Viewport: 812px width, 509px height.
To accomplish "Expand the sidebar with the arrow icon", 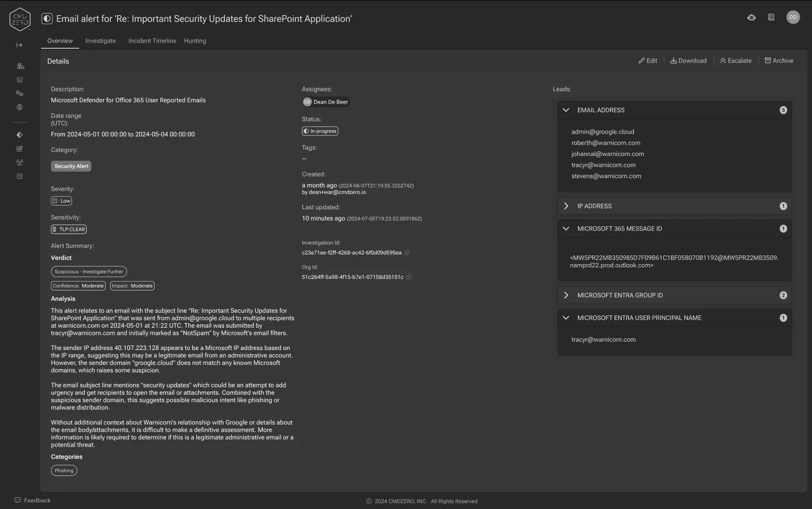I will [19, 45].
